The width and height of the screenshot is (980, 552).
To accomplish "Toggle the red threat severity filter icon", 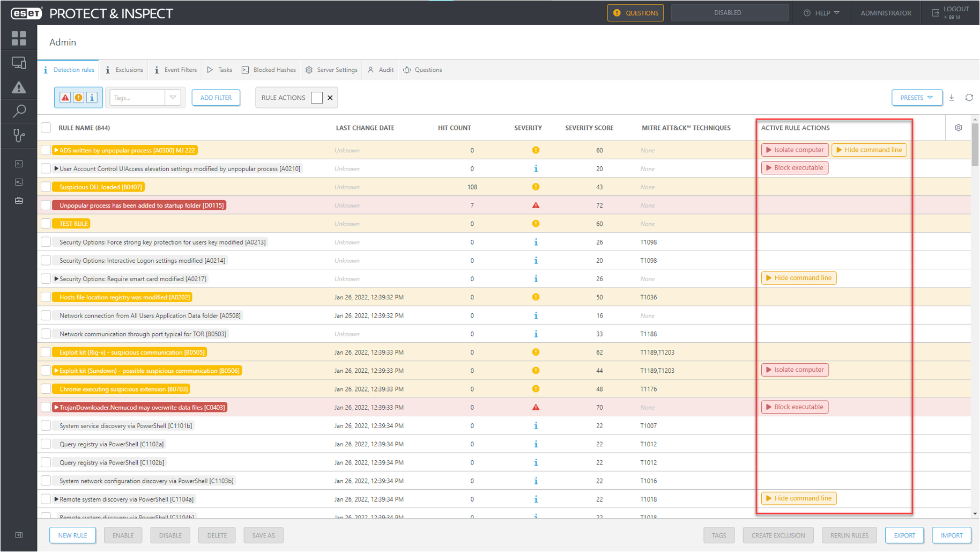I will (x=65, y=98).
